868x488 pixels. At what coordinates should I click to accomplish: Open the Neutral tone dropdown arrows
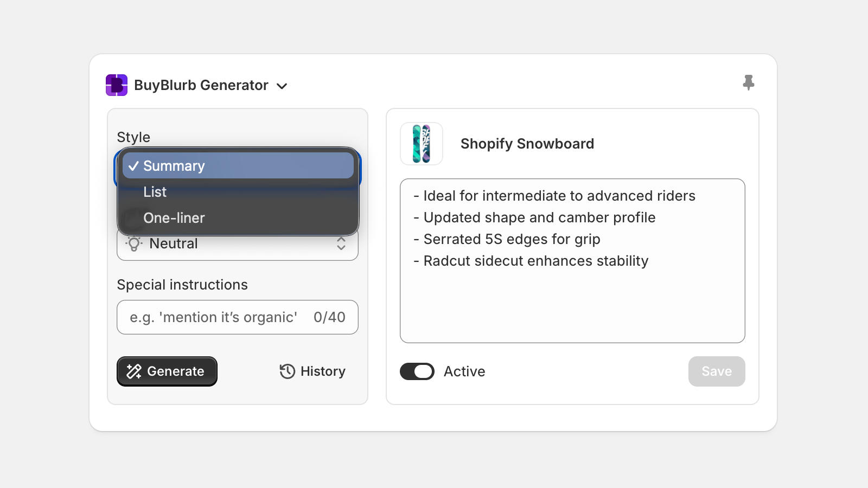pos(341,243)
